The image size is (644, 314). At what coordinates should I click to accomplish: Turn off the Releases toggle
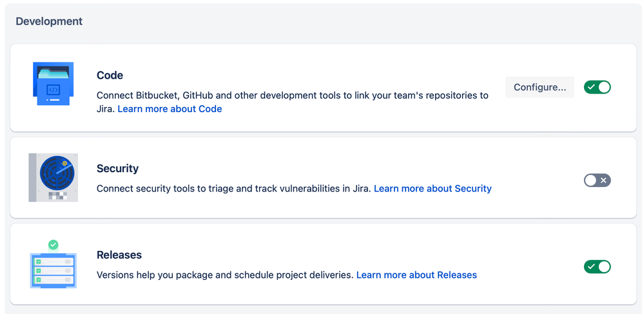597,267
